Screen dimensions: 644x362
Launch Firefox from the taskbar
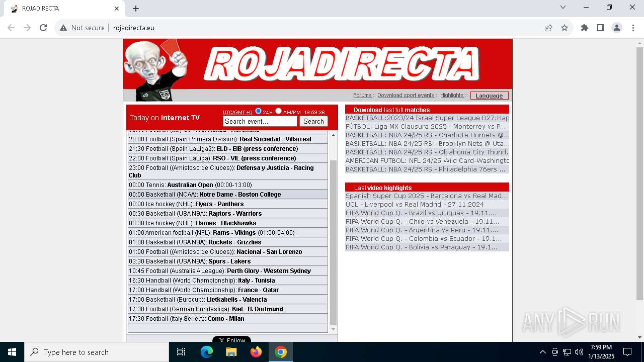pos(256,352)
